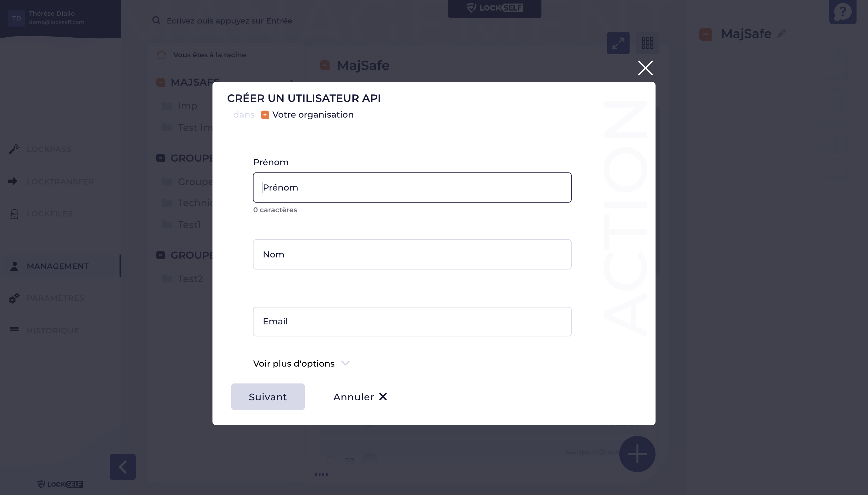Focus the Nom input field
The width and height of the screenshot is (868, 495).
pos(412,254)
